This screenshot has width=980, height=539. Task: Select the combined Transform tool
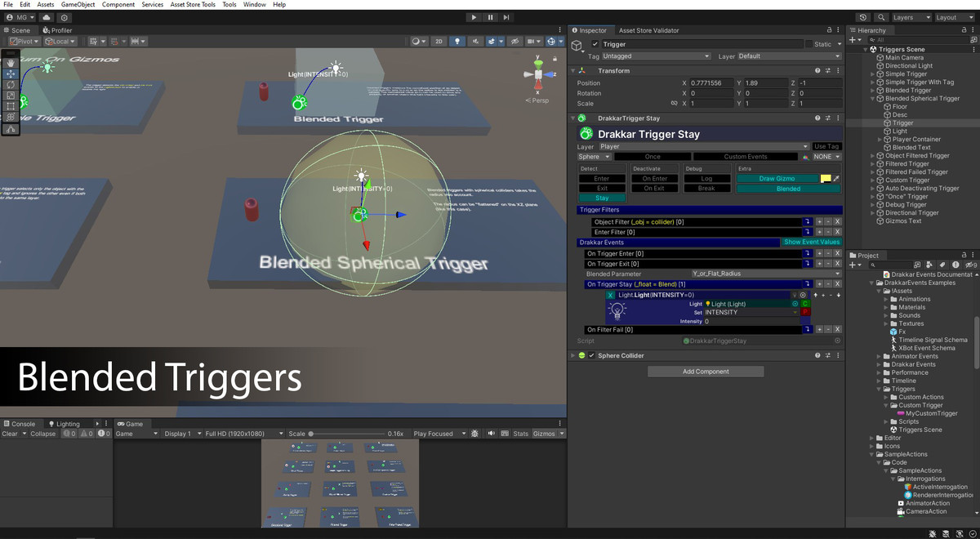11,118
